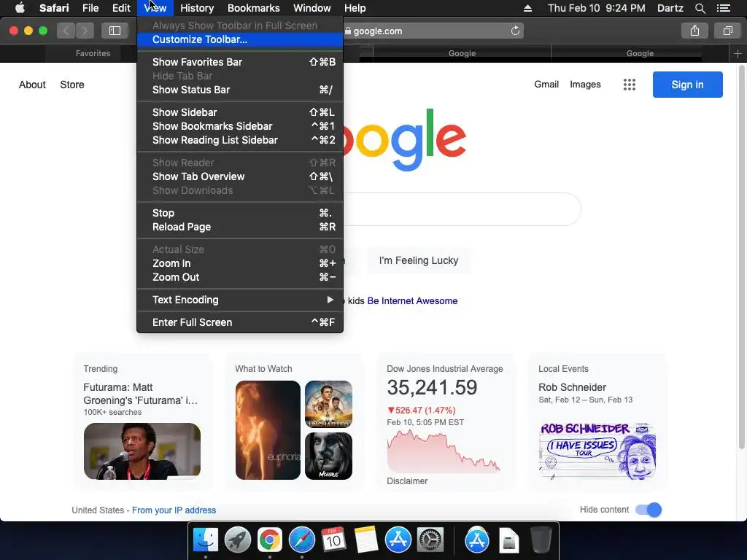This screenshot has height=560, width=747.
Task: Click the page vertical scrollbar
Action: click(x=741, y=257)
